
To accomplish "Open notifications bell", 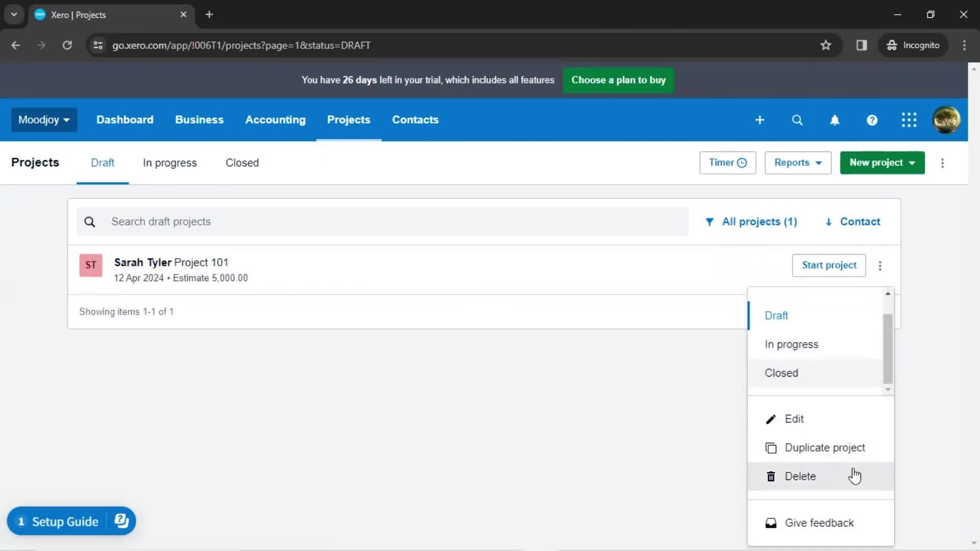I will pos(835,120).
